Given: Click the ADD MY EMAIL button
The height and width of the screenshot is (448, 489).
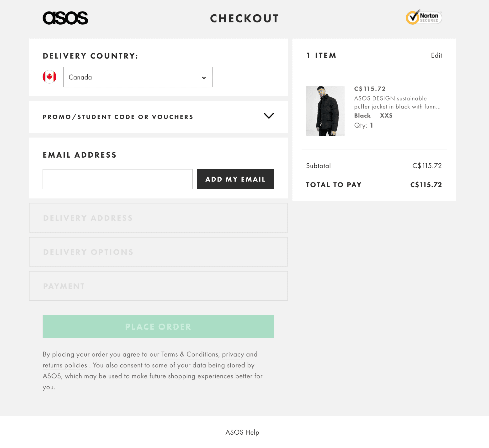Looking at the screenshot, I should (236, 179).
